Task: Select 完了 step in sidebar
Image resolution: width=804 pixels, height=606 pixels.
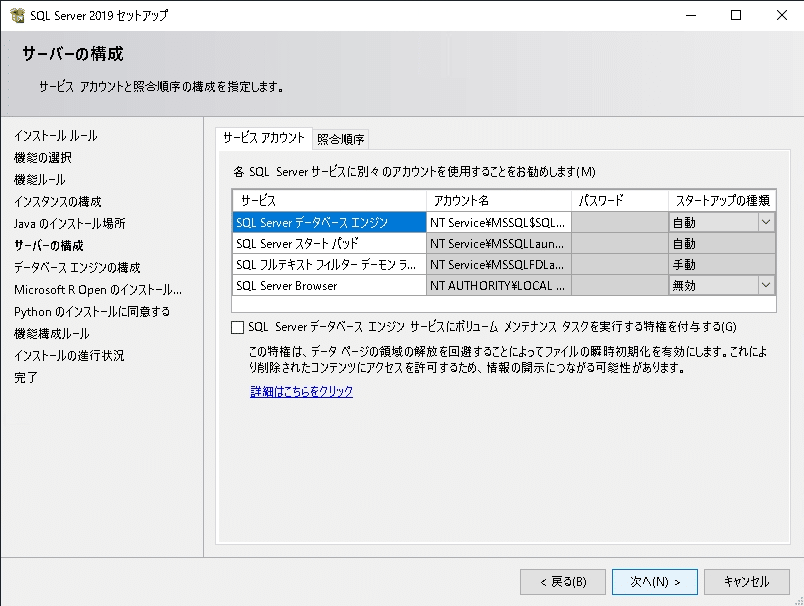Action: pos(26,378)
